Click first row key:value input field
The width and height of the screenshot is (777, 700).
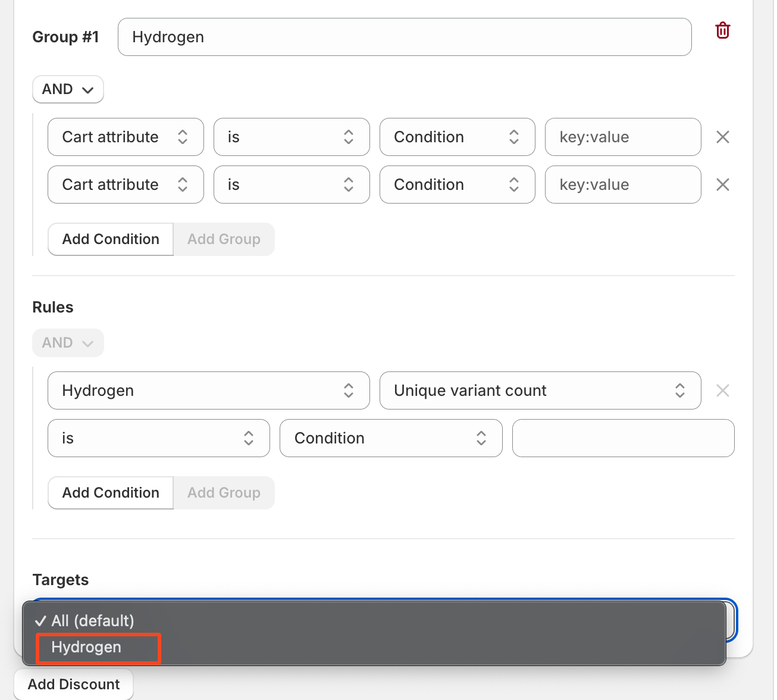[622, 137]
